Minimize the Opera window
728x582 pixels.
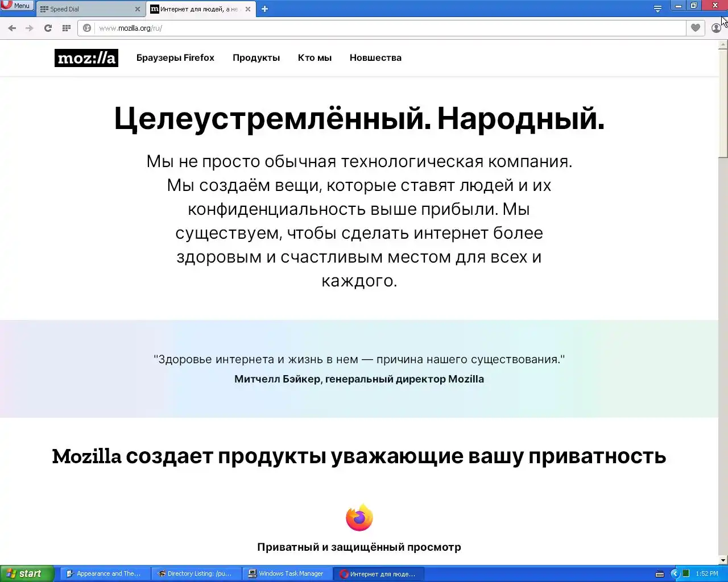click(x=679, y=6)
